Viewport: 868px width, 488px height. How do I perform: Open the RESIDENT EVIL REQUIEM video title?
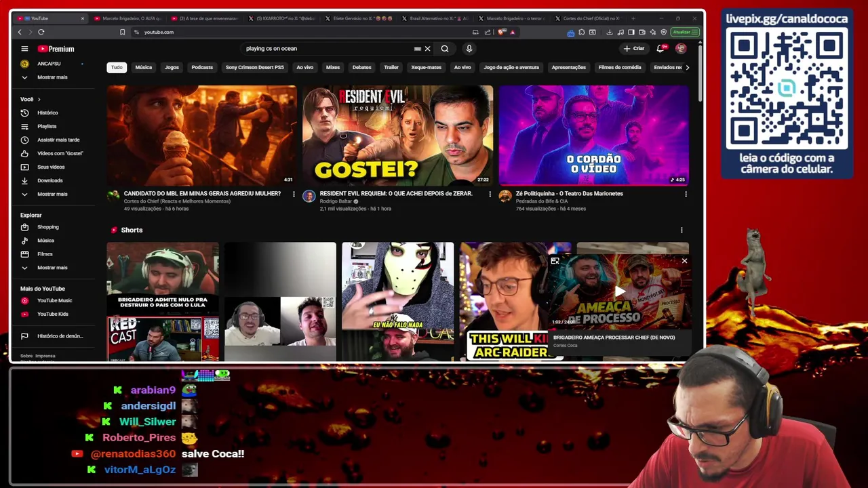pos(396,194)
